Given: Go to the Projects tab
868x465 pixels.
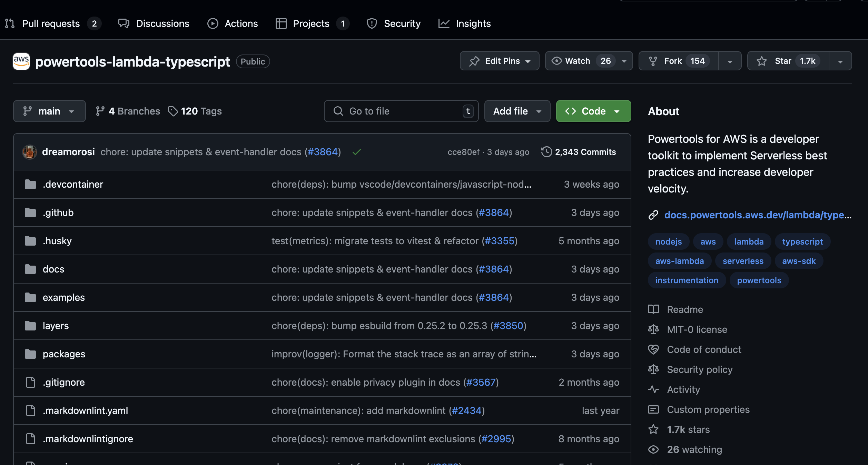Looking at the screenshot, I should coord(312,23).
